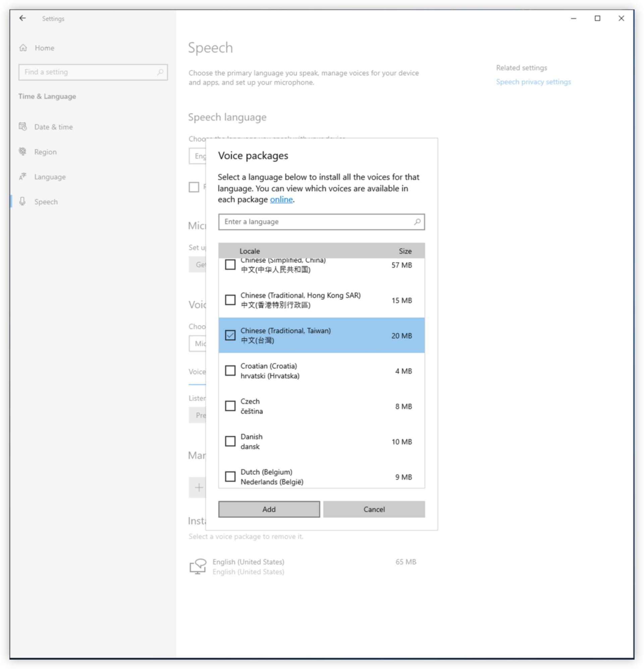Screen dimensions: 644x669
Task: Click the Region globe icon
Action: click(23, 152)
